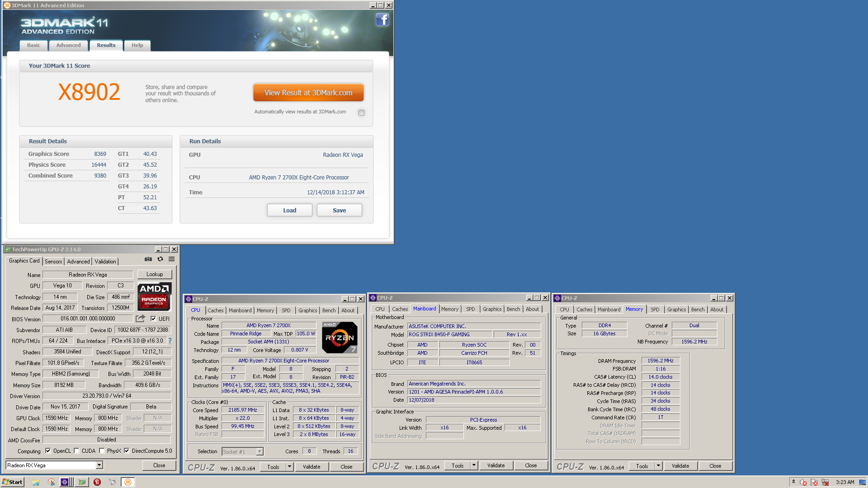Click the GPU-Z title bar app icon
This screenshot has height=488, width=868.
tap(7, 249)
